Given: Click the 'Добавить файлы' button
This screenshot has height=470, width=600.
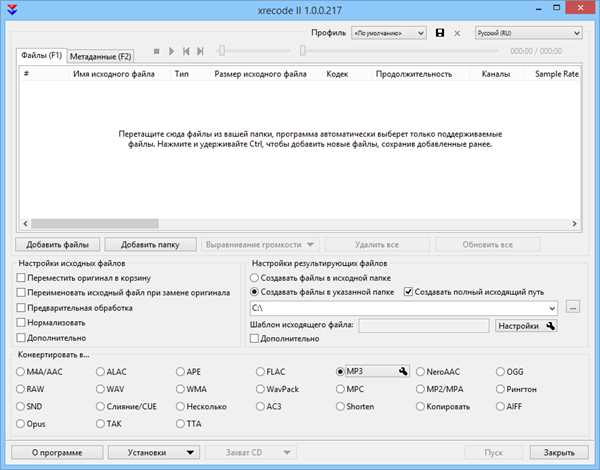Looking at the screenshot, I should [56, 244].
